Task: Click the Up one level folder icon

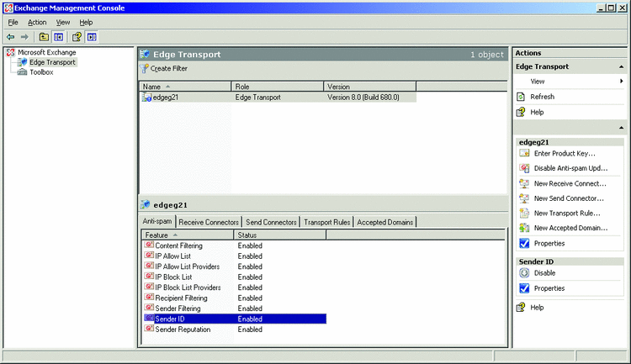Action: pyautogui.click(x=44, y=37)
